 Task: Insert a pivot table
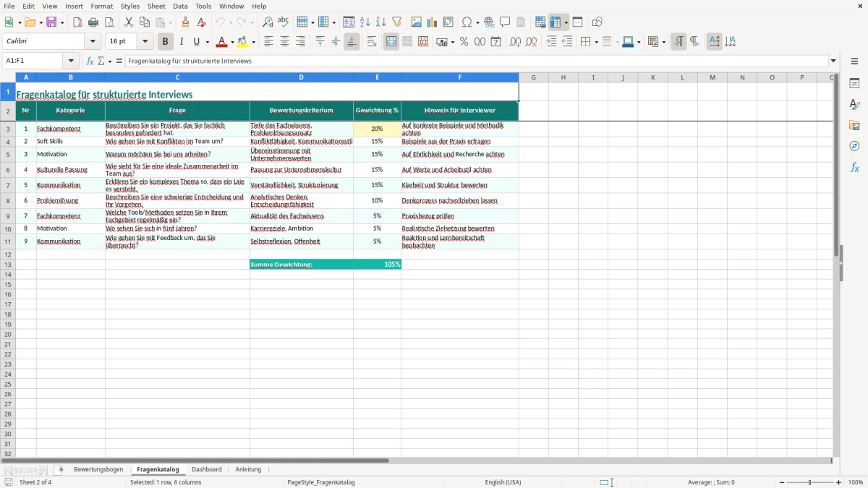click(448, 22)
